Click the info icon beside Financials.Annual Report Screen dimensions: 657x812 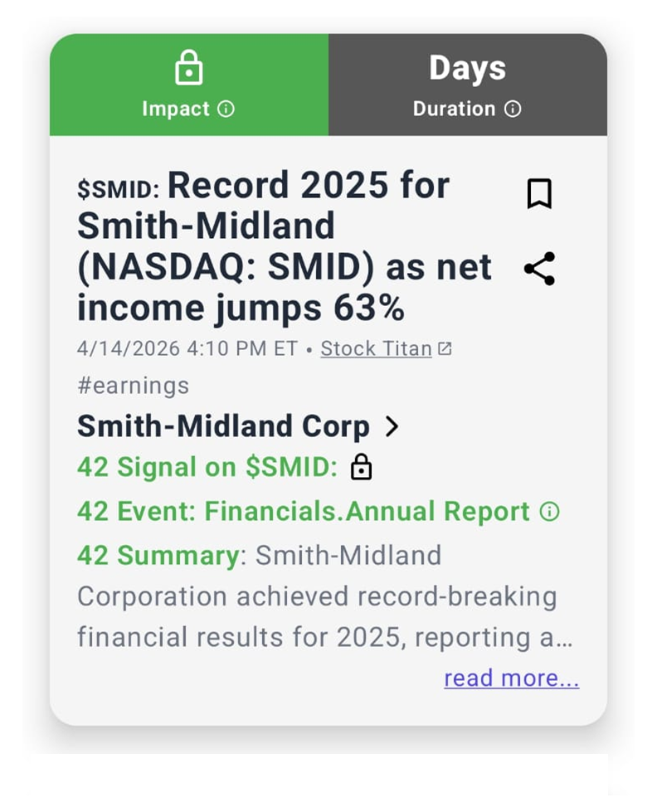549,512
